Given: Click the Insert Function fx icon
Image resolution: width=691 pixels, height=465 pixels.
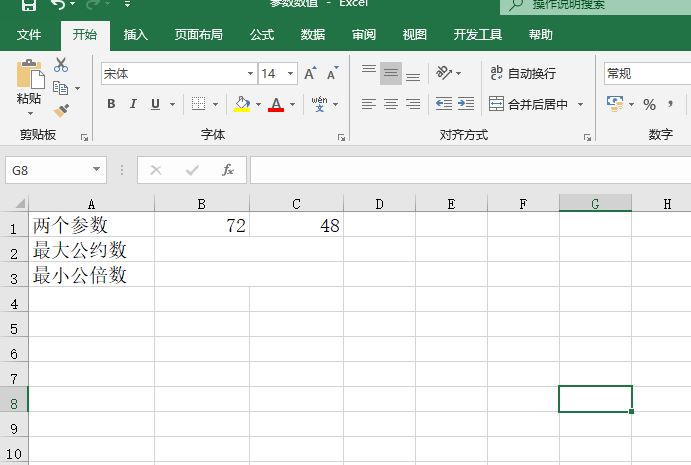Looking at the screenshot, I should 228,170.
